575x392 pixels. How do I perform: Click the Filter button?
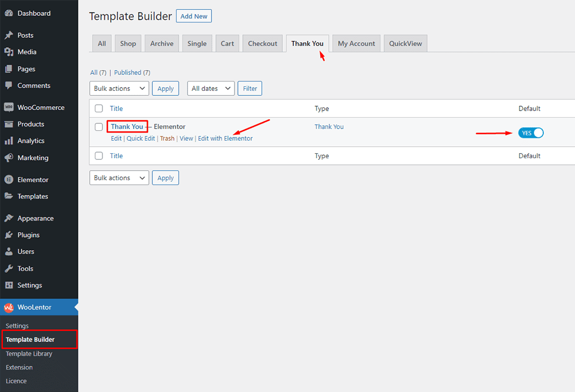(250, 89)
